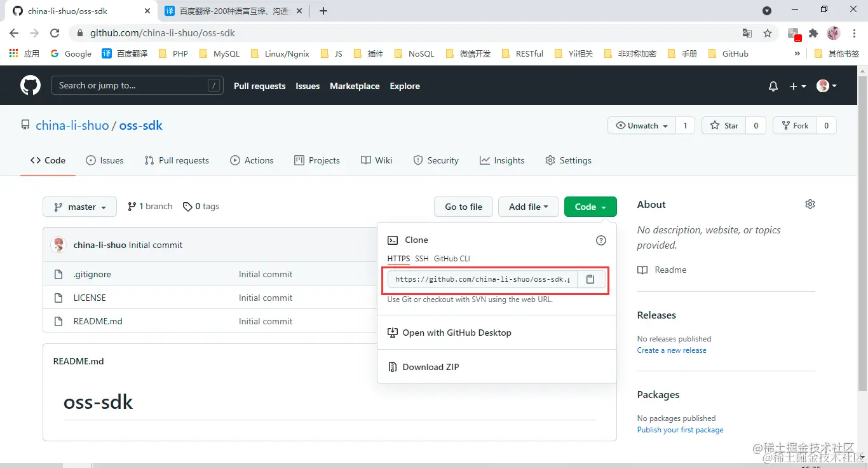Screen dimensions: 868x468
Task: Toggle the green Code dropdown
Action: pos(590,207)
